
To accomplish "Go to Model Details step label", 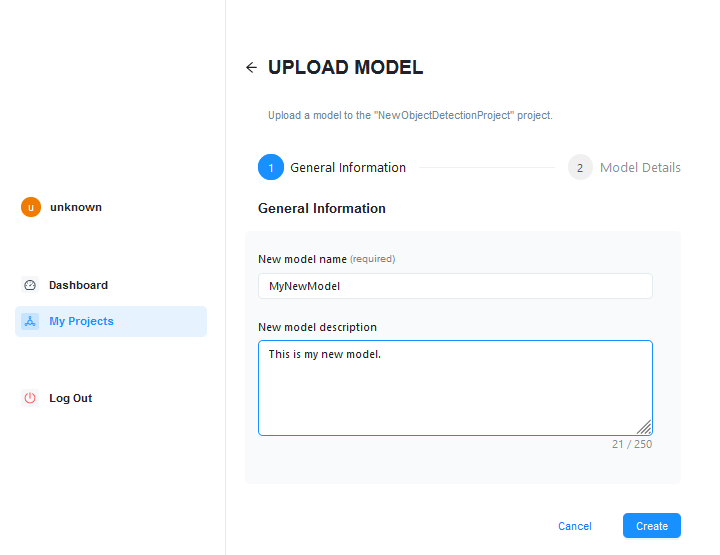I will click(x=640, y=168).
